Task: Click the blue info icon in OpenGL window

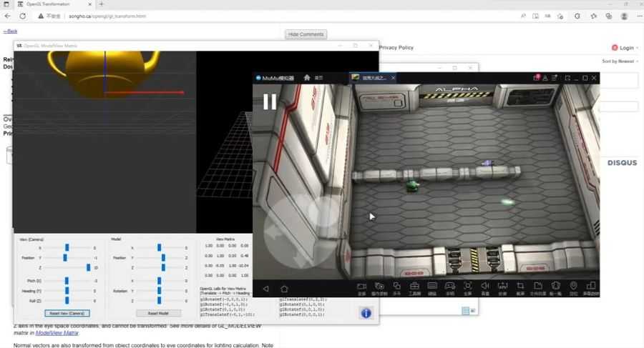Action: pyautogui.click(x=366, y=313)
